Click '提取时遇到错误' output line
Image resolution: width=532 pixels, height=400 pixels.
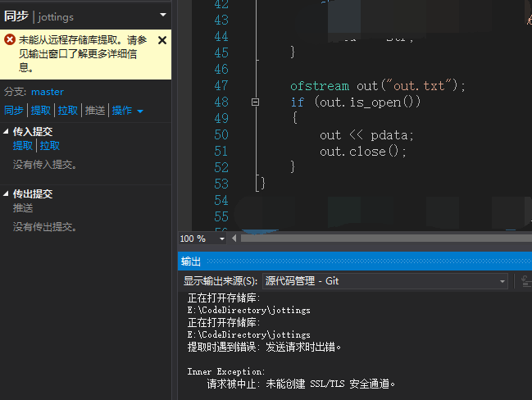264,347
